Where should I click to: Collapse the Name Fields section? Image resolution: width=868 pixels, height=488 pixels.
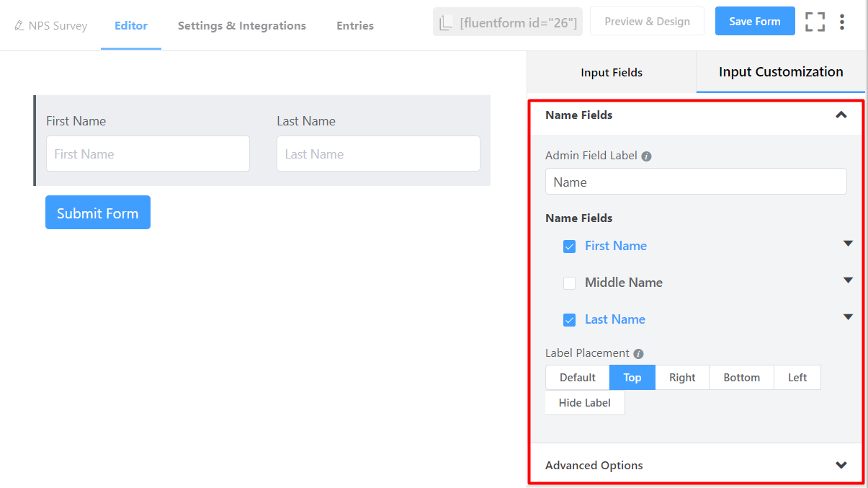[841, 115]
